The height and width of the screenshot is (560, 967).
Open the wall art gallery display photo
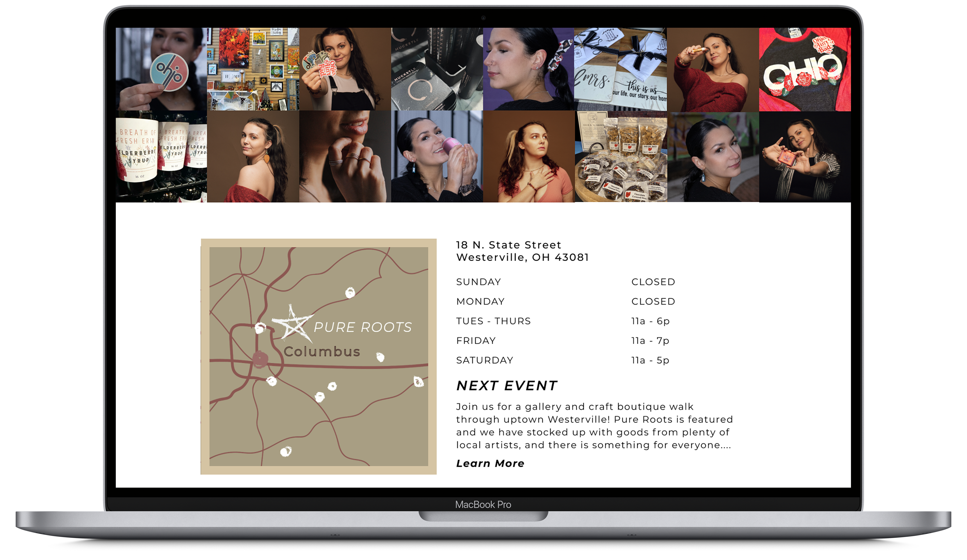coord(253,69)
